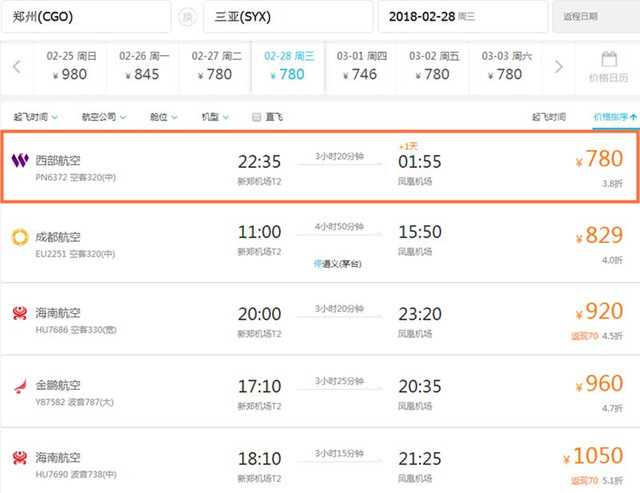Select the ¥1050 Hainan Airlines price
640x493 pixels.
pos(593,456)
